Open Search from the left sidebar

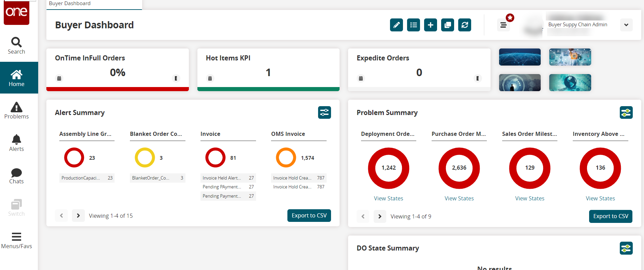tap(16, 46)
